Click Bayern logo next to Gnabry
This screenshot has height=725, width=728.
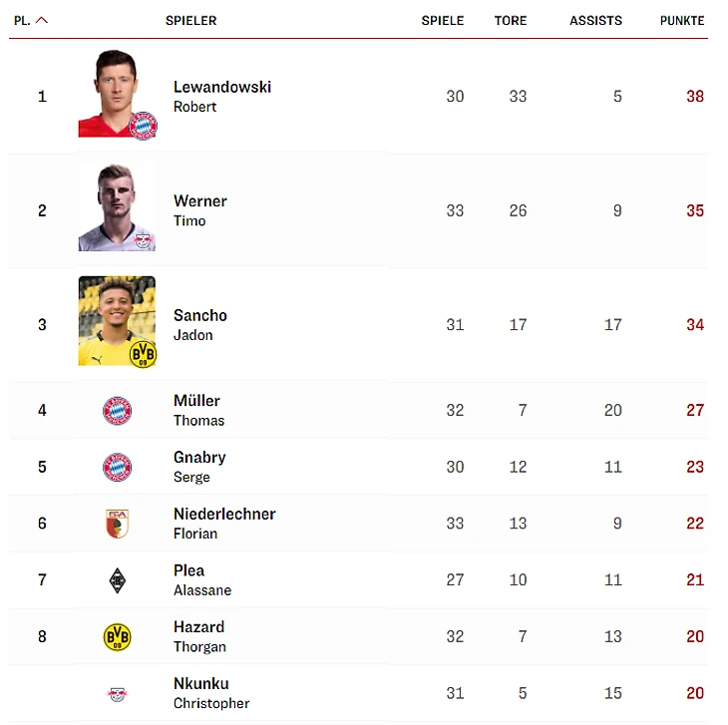point(118,467)
